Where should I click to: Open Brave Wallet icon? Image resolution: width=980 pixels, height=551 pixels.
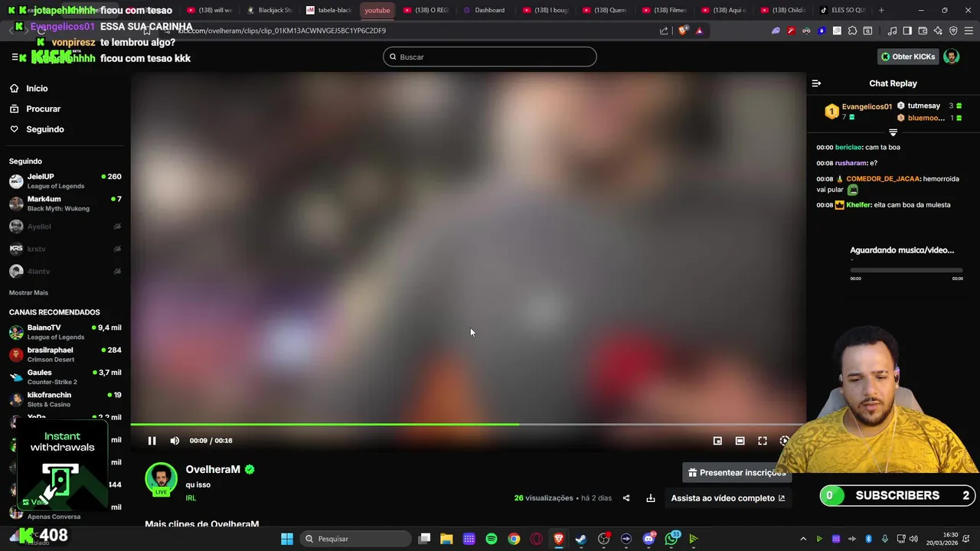(923, 31)
